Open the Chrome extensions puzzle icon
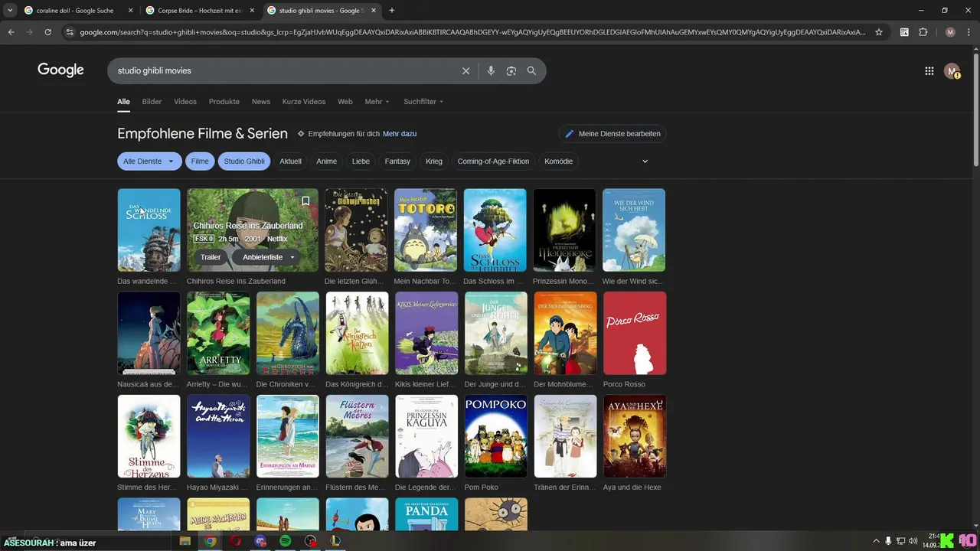Viewport: 980px width, 551px height. pos(923,32)
